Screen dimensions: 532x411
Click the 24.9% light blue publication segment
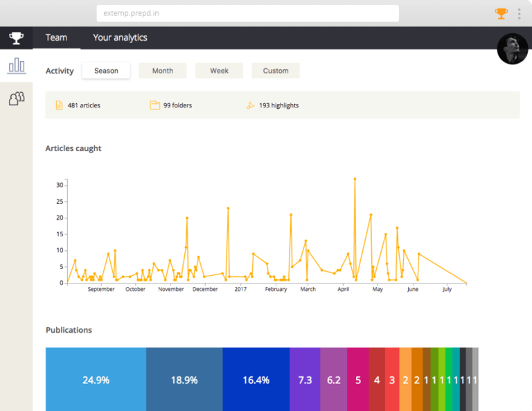click(x=96, y=379)
